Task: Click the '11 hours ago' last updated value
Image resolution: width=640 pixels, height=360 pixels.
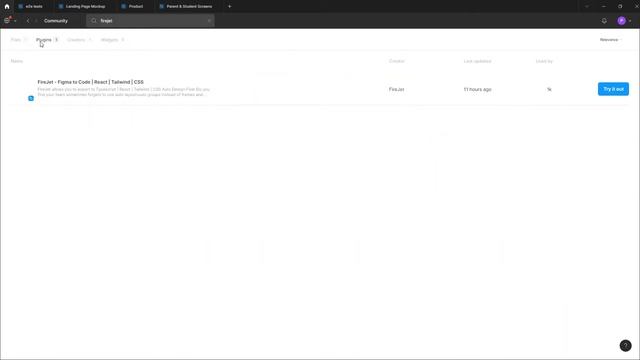Action: 478,89
